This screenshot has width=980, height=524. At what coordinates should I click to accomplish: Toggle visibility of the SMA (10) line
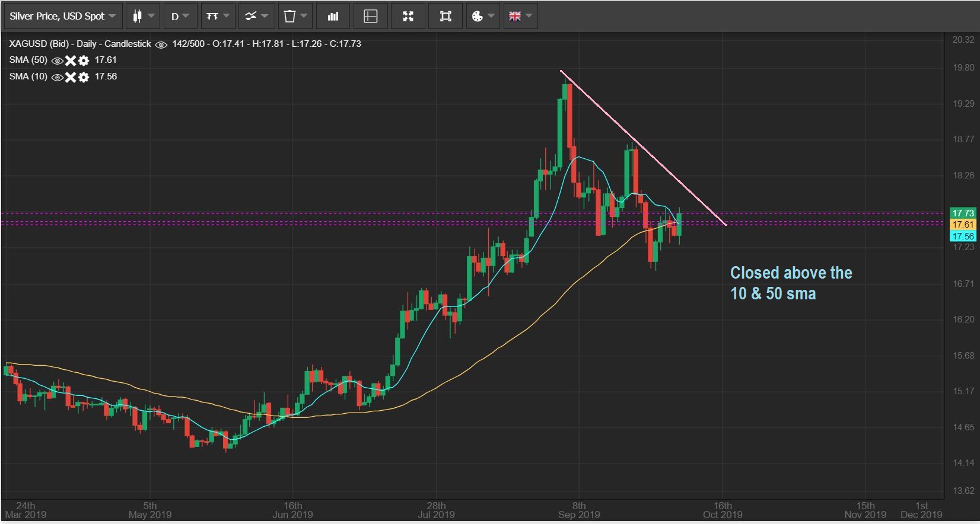[58, 77]
